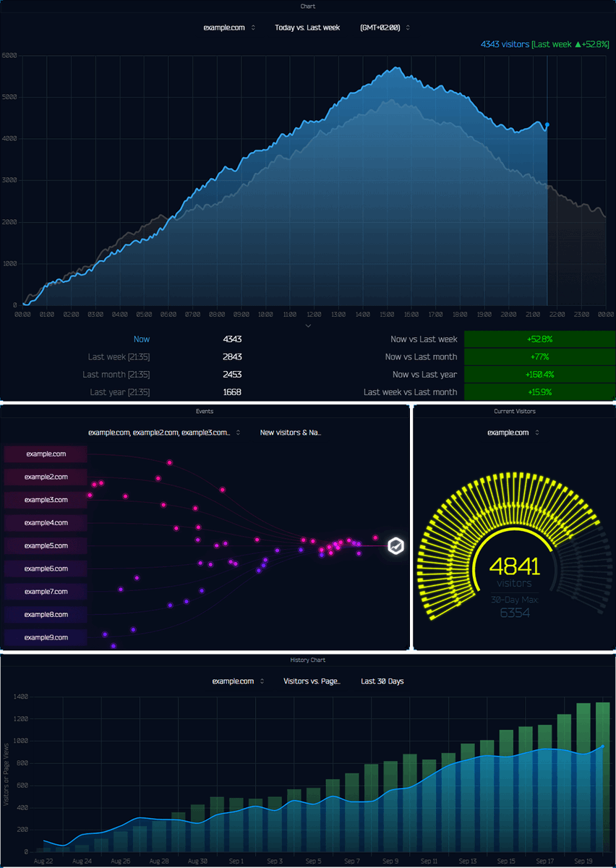
Task: Click the History Chart panel title
Action: (308, 660)
